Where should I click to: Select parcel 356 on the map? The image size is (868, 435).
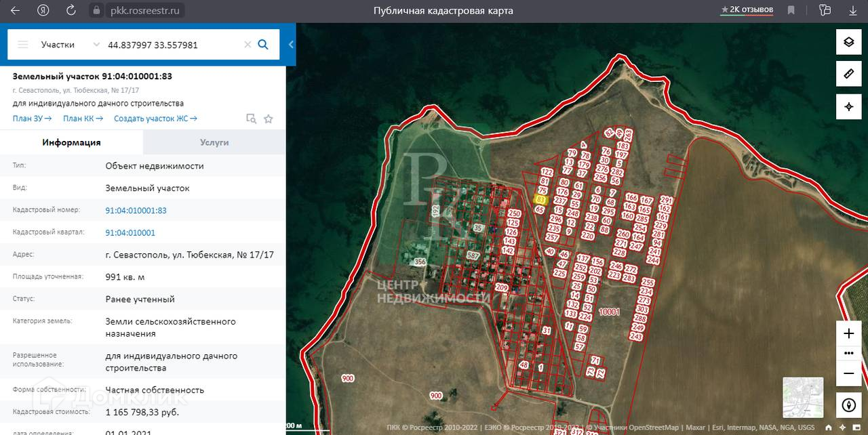[x=420, y=262]
